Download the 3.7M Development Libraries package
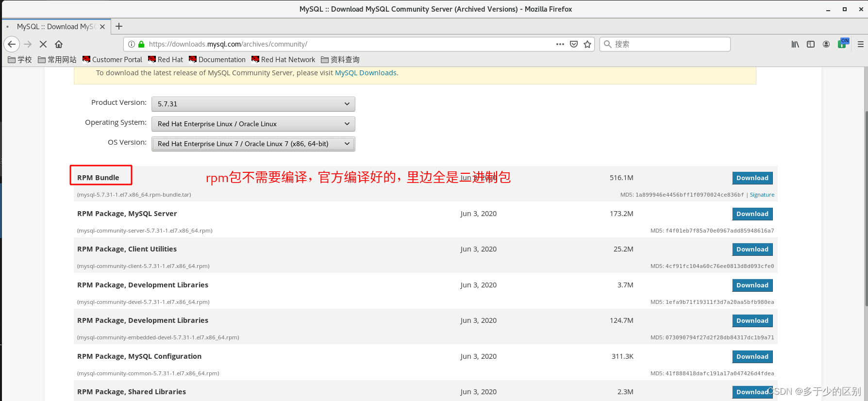 pos(752,285)
